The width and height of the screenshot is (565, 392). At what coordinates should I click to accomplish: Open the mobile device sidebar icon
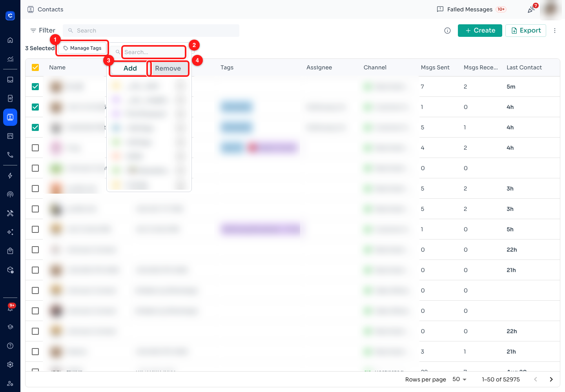coord(10,98)
